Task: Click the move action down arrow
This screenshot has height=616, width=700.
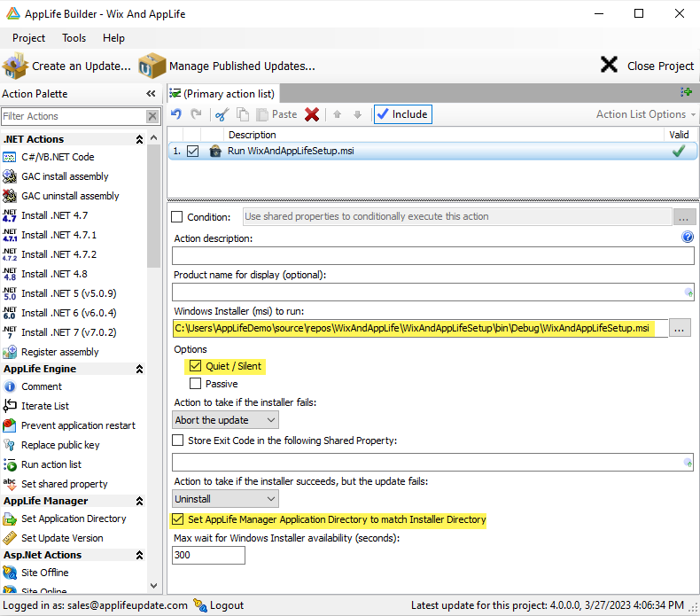Action: coord(357,114)
